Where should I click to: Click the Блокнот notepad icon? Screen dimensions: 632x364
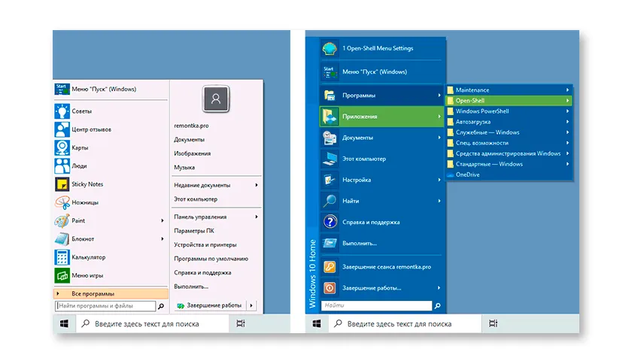coord(62,239)
